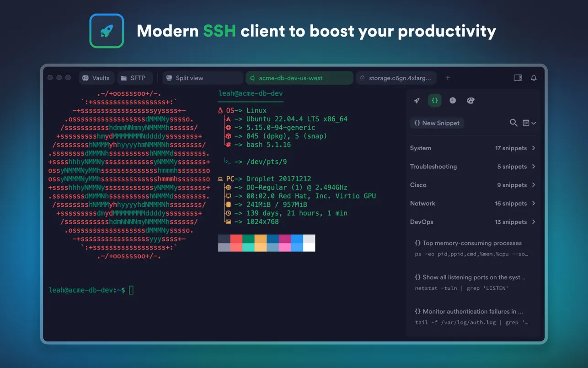The width and height of the screenshot is (588, 368).
Task: Open the rocket quick-connect icon in side panel
Action: coord(417,101)
